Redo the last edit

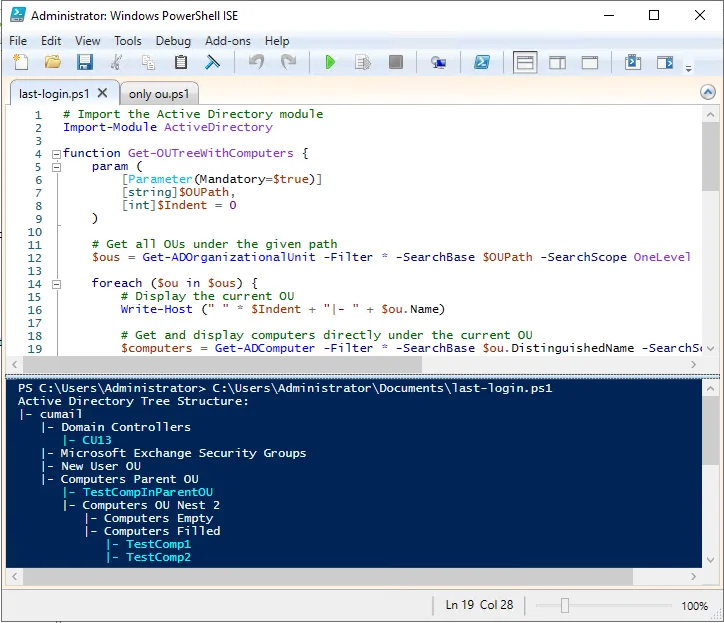(289, 62)
